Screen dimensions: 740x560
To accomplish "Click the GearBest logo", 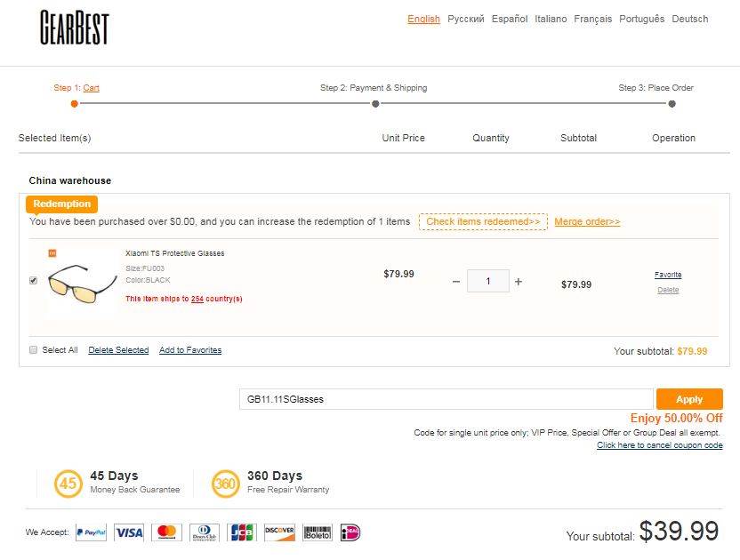I will tap(74, 28).
